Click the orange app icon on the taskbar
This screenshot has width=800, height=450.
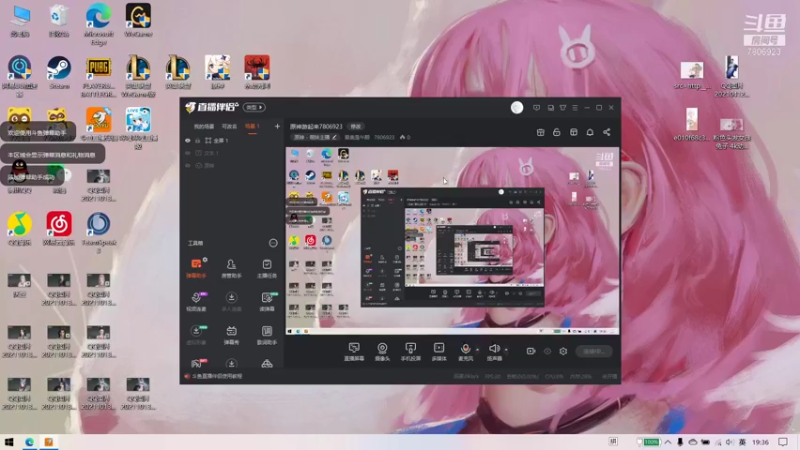coord(49,442)
